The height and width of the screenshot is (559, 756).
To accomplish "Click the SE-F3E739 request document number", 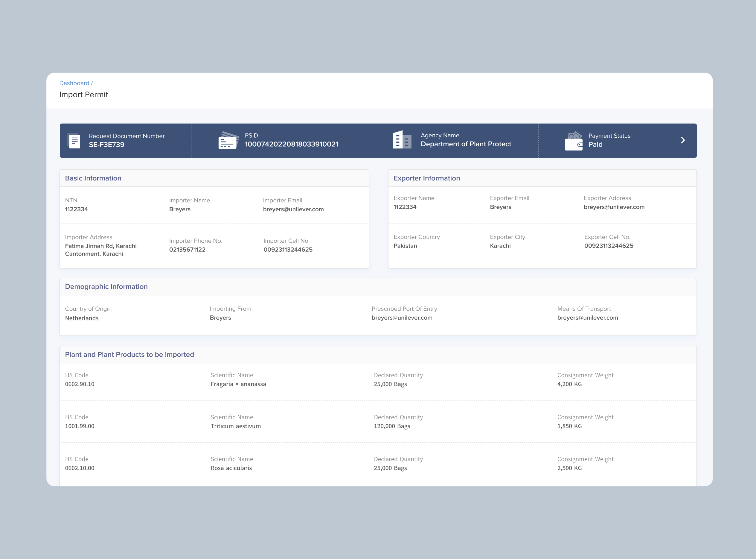I will pyautogui.click(x=106, y=145).
